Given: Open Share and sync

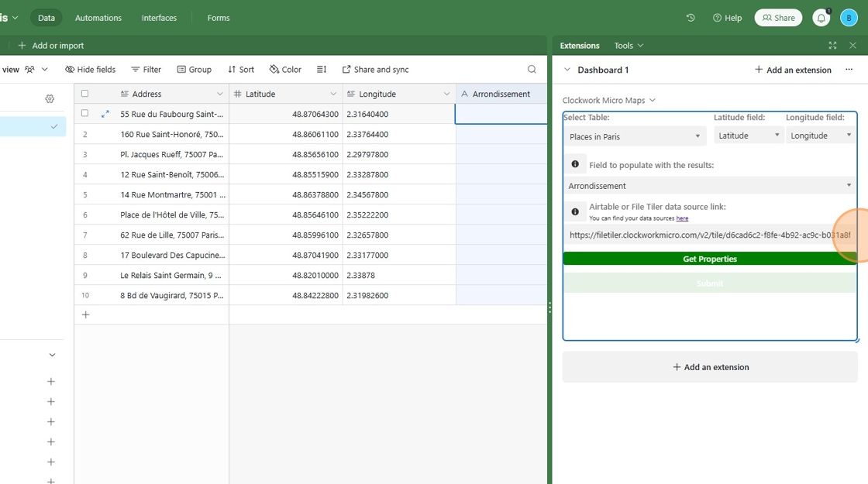Looking at the screenshot, I should pos(375,69).
